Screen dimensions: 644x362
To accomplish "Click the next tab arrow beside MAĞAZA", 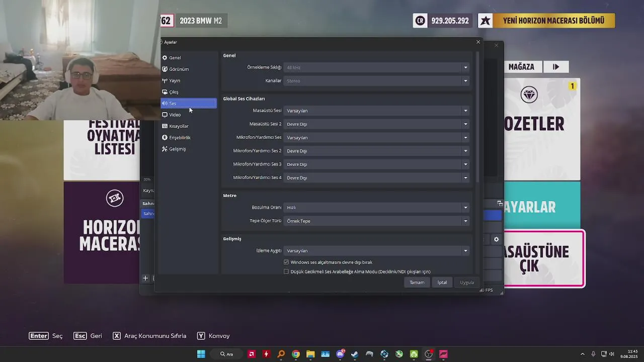I will tap(556, 67).
